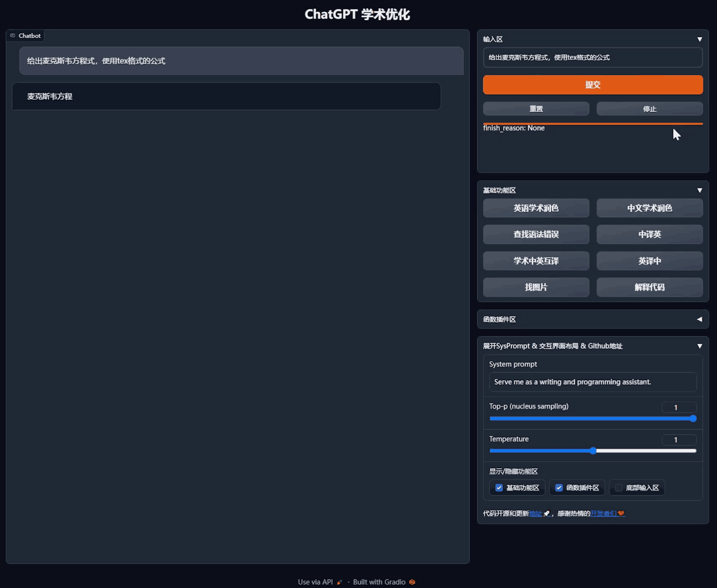Click the 函数插件区 panel title

coord(499,319)
